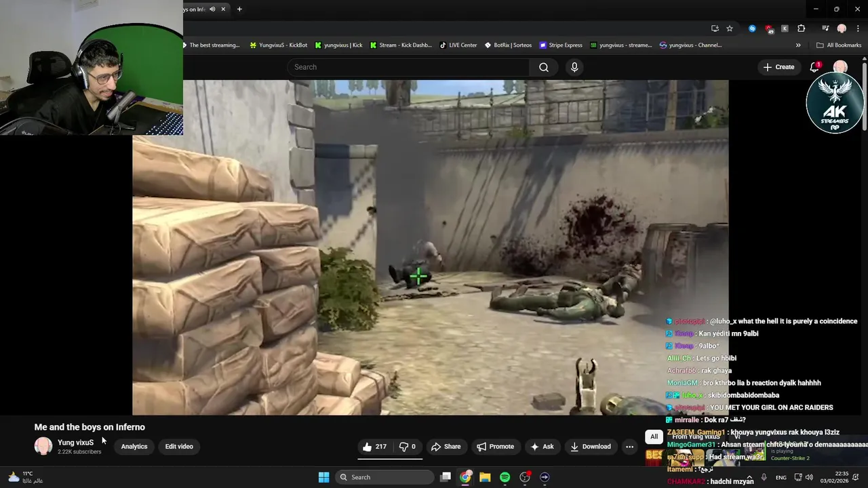Expand hidden bookmarks chevron
Image resolution: width=868 pixels, height=488 pixels.
click(x=798, y=45)
